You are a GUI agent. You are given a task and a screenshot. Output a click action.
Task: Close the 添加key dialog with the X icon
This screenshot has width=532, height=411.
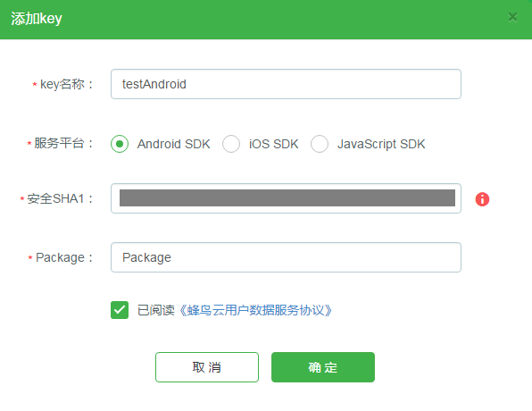512,17
